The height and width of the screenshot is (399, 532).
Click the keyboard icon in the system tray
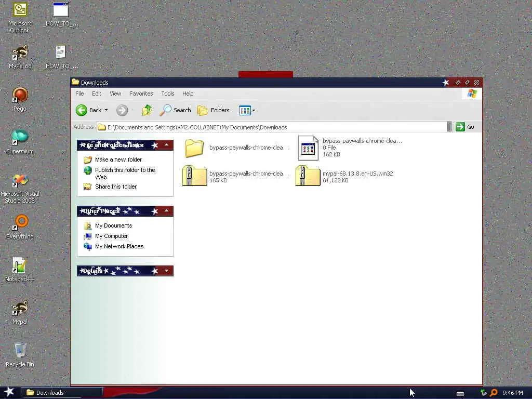tap(460, 393)
